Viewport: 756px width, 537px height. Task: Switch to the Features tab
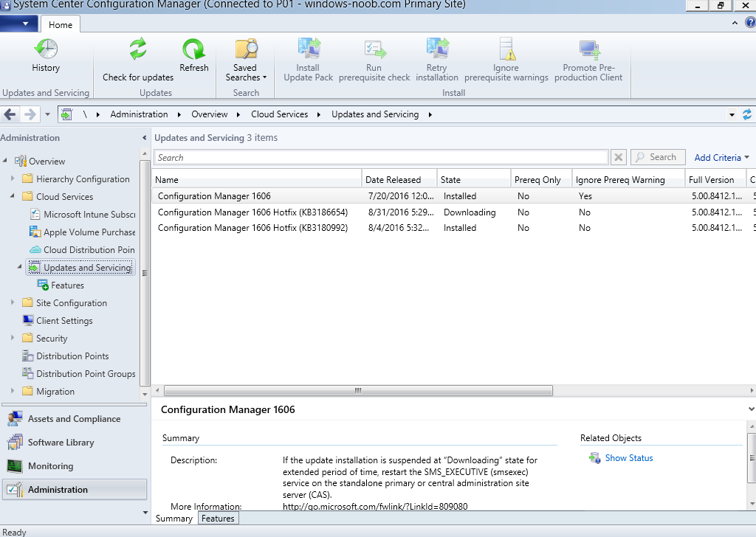pos(218,519)
